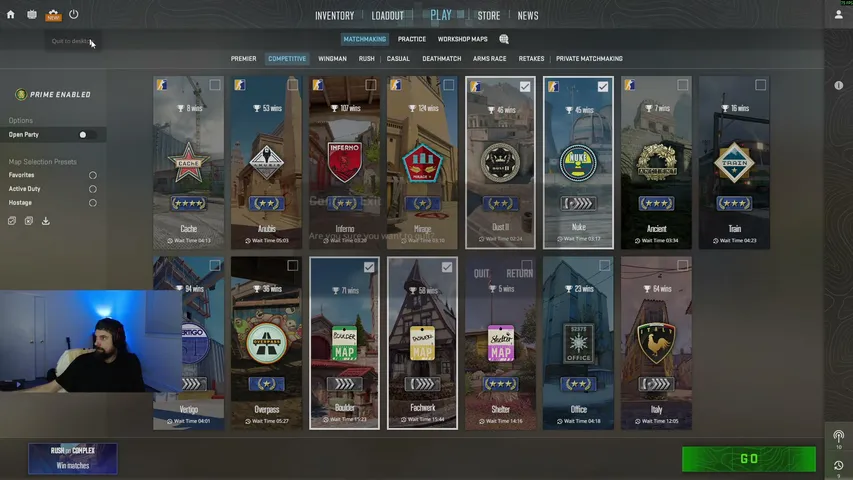
Task: Click the Prime Enabled badge icon
Action: [x=21, y=94]
